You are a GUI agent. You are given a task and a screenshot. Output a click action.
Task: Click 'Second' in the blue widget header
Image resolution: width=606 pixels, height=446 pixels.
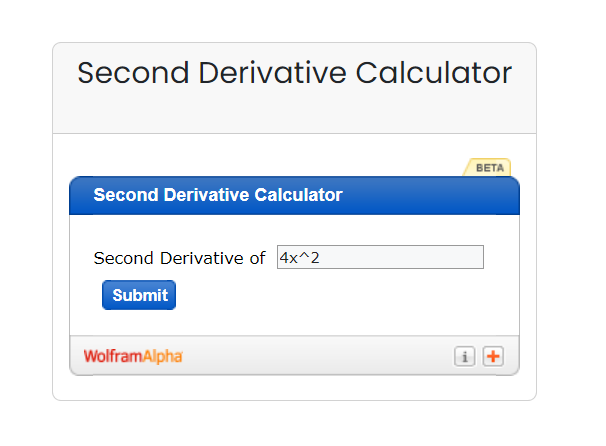point(123,195)
